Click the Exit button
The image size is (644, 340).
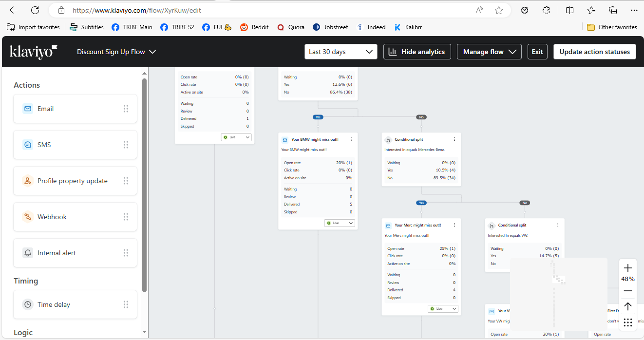(537, 52)
